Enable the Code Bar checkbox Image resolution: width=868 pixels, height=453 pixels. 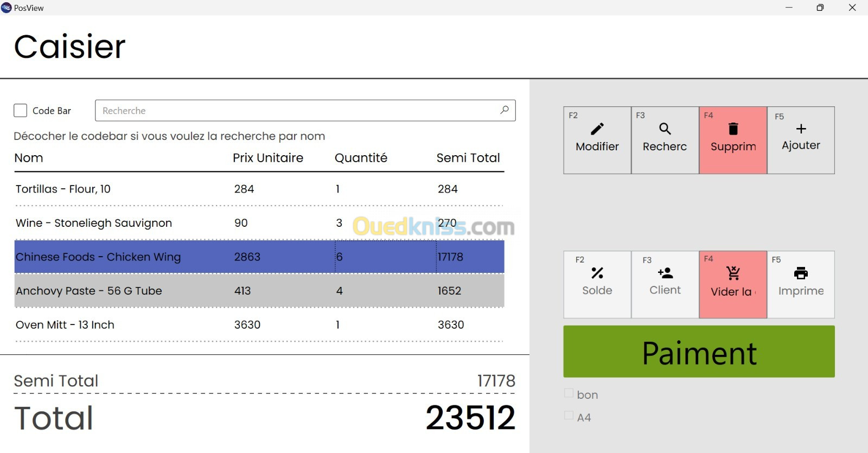(x=20, y=111)
